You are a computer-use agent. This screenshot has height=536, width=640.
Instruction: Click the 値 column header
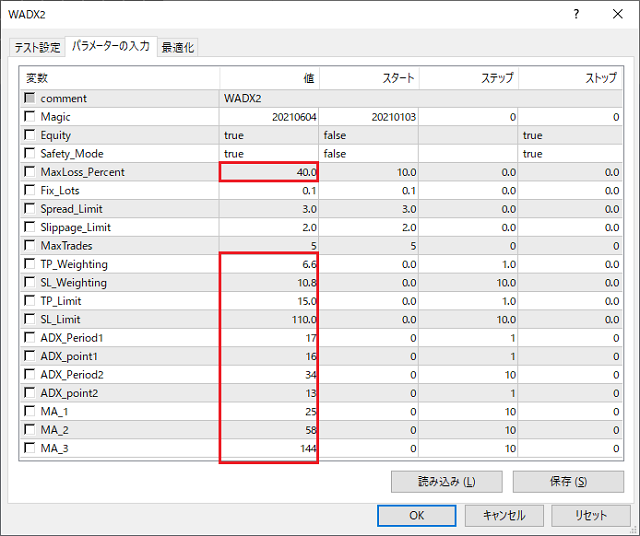269,78
